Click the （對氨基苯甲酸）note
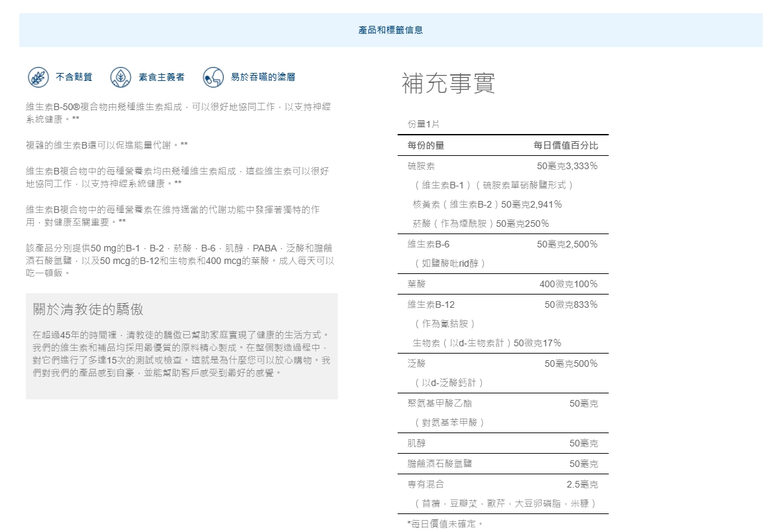 (449, 423)
